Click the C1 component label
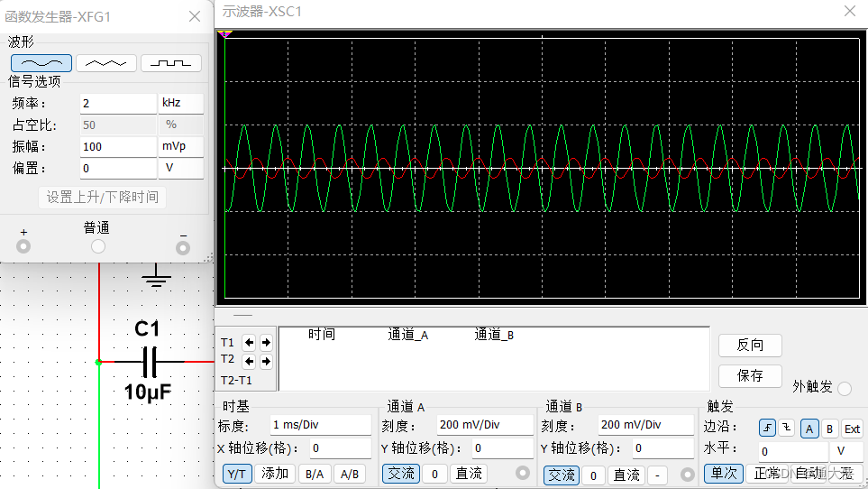The image size is (868, 489). point(147,329)
